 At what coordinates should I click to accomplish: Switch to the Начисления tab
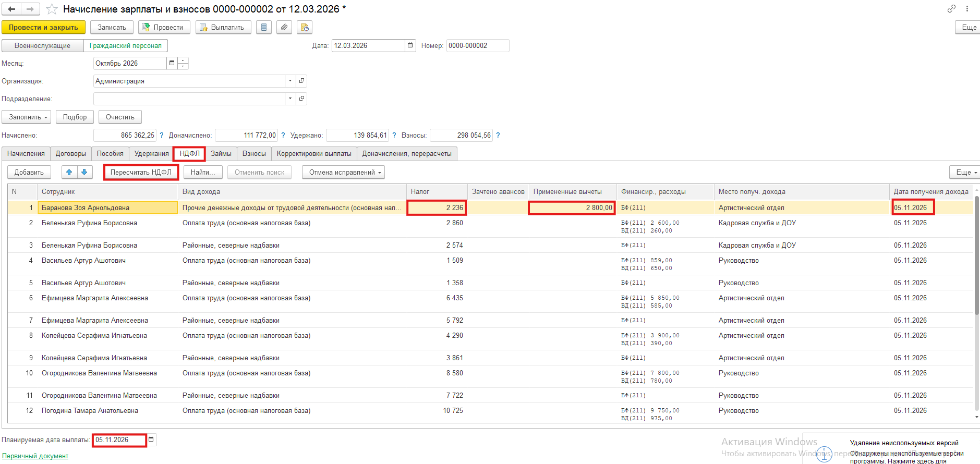[x=26, y=153]
